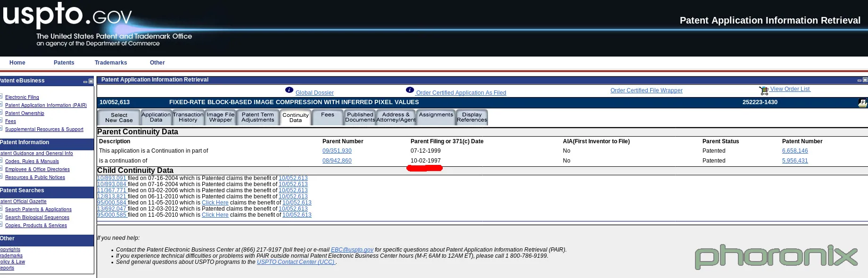
Task: Open the Other navigation menu
Action: (157, 63)
